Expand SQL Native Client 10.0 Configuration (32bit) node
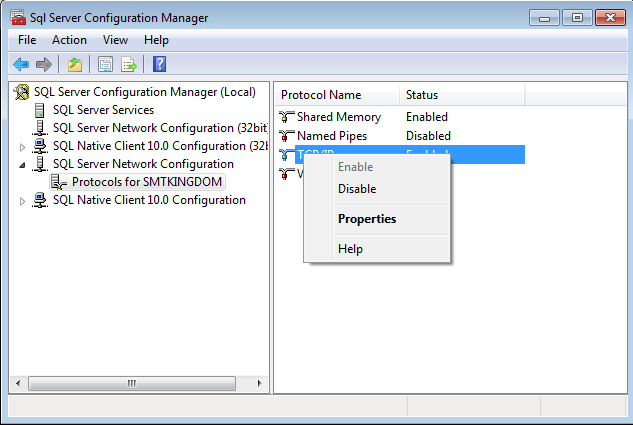This screenshot has width=633, height=425. coord(23,147)
